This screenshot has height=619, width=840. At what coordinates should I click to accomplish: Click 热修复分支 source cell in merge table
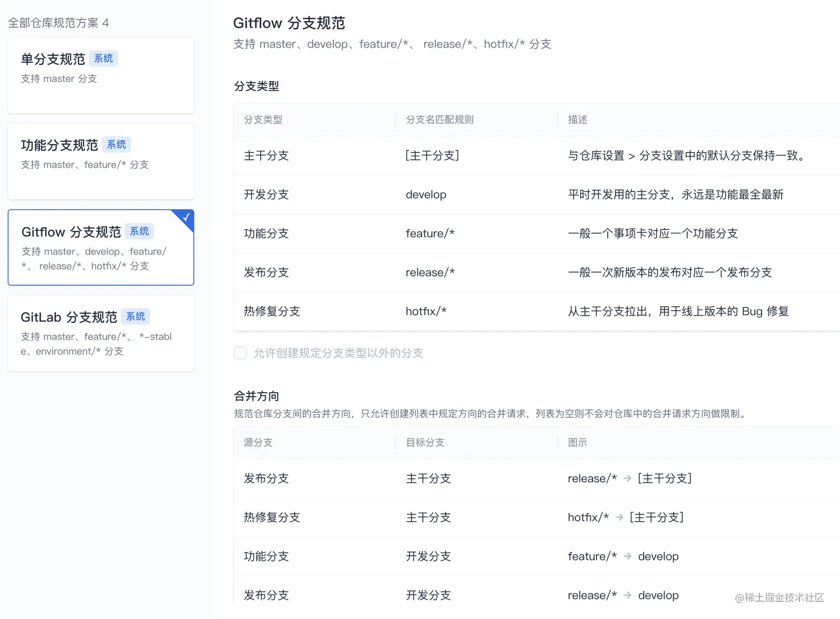pyautogui.click(x=272, y=517)
